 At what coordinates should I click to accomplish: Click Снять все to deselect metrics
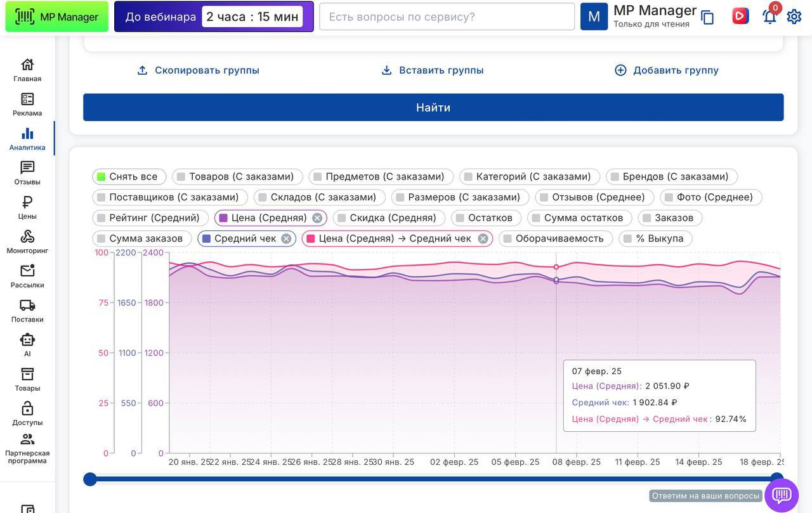coord(129,177)
